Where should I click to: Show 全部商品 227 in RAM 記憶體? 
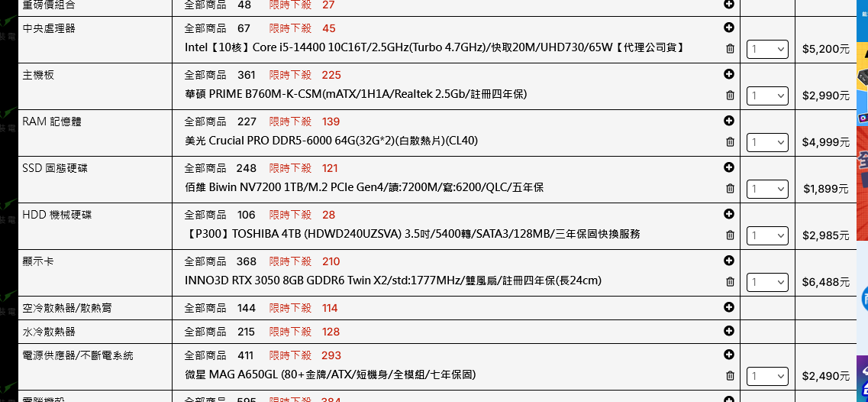pos(221,122)
